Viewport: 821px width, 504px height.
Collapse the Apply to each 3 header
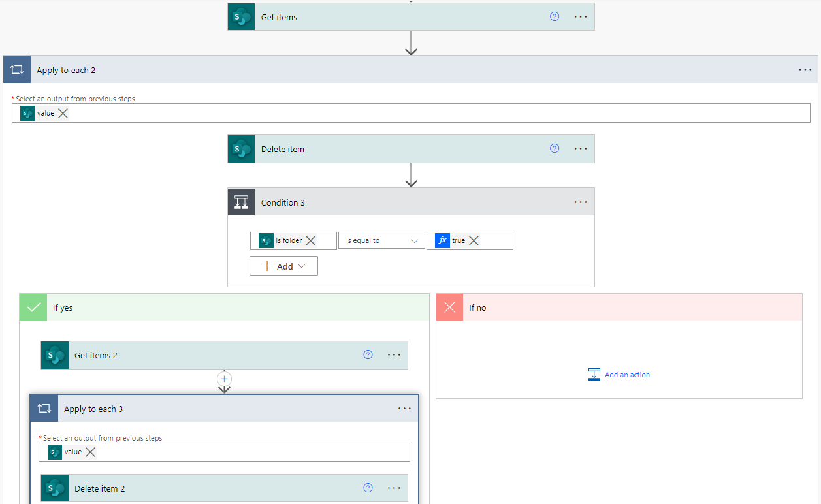pos(225,409)
